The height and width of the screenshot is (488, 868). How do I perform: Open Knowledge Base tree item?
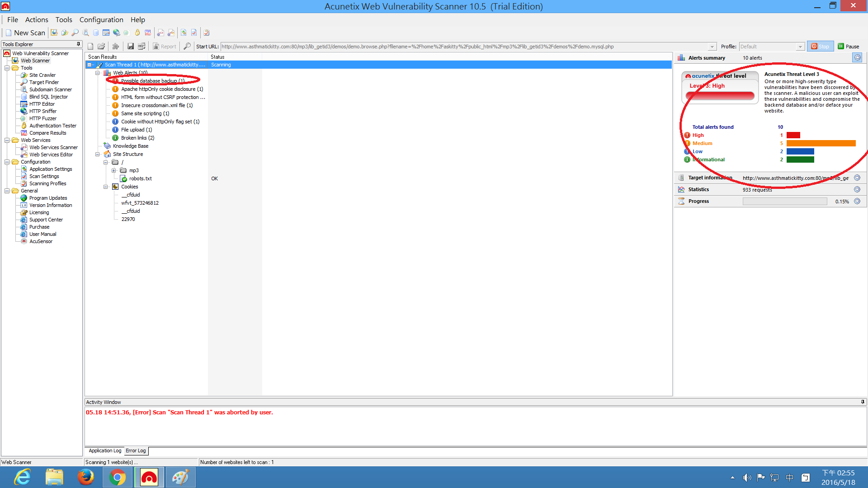[130, 146]
